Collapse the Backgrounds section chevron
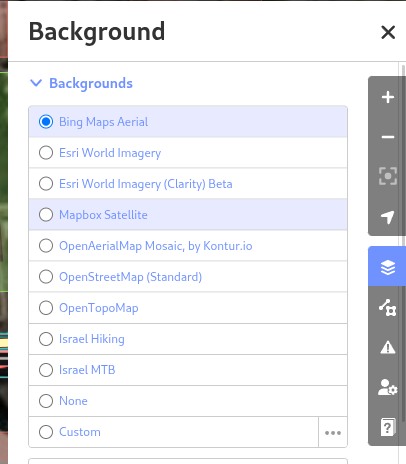406x464 pixels. click(x=36, y=83)
